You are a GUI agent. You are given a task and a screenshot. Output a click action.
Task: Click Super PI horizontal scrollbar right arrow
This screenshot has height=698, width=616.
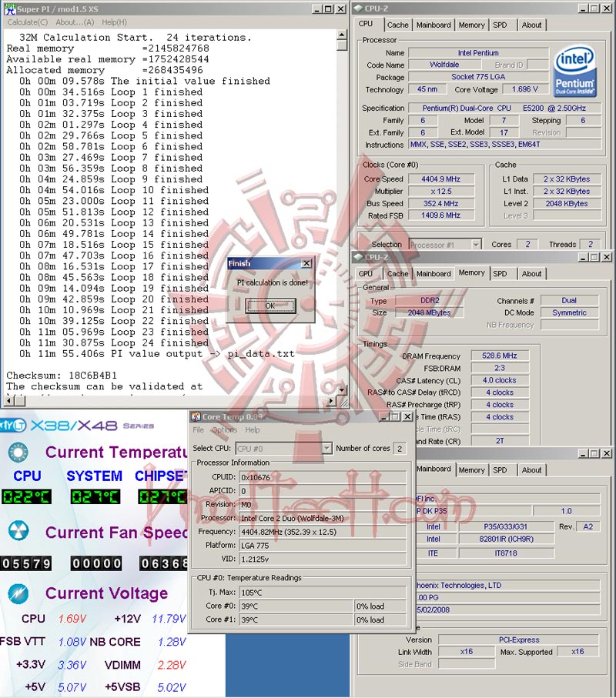click(330, 401)
